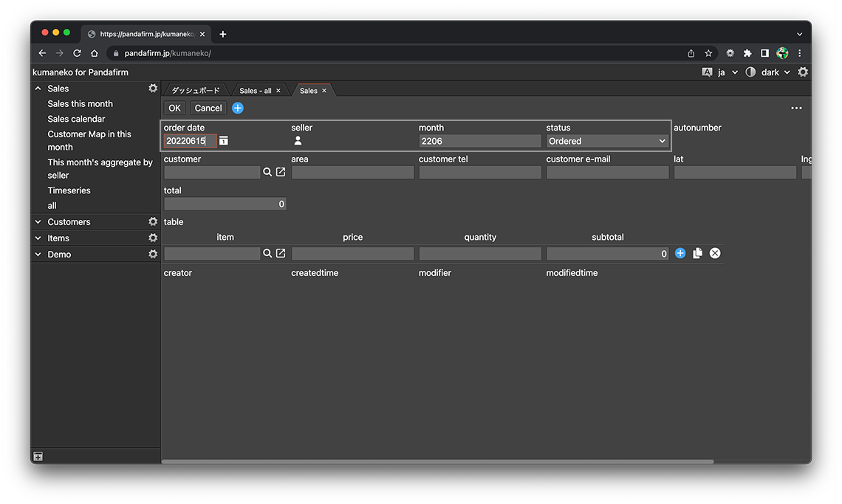Open Sales app settings gear
Image resolution: width=842 pixels, height=504 pixels.
(153, 89)
